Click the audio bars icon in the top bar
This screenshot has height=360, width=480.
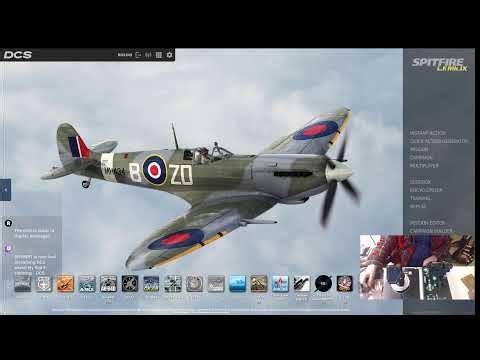tap(149, 55)
